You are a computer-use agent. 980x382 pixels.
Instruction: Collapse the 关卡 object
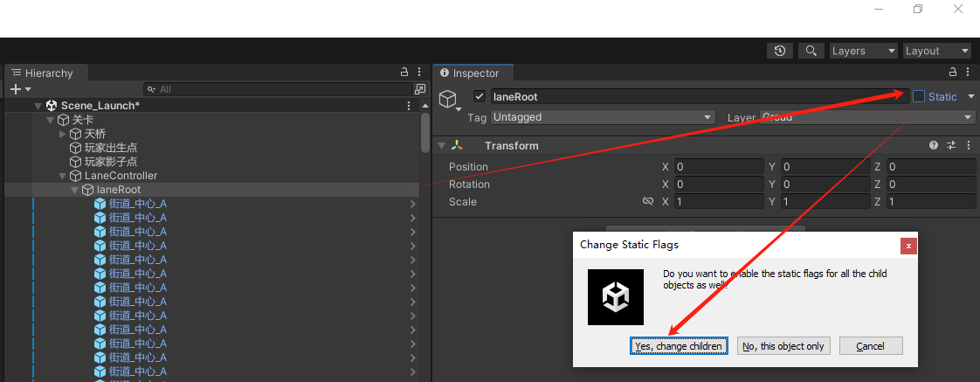point(50,120)
